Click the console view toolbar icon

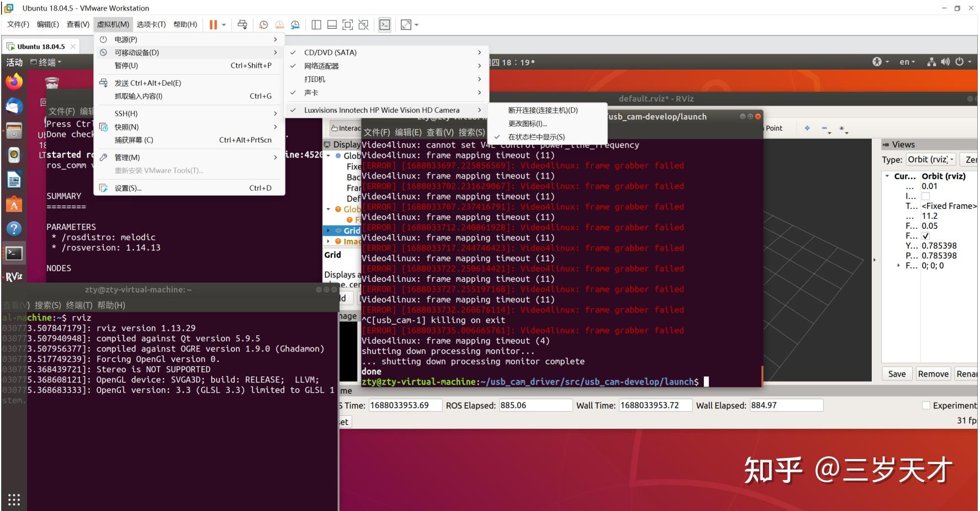click(x=385, y=25)
